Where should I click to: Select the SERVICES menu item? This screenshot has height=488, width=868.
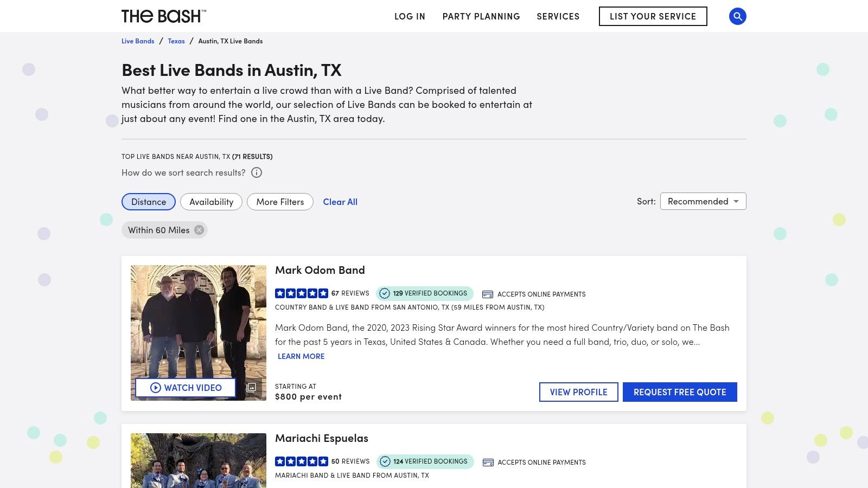[x=558, y=16]
